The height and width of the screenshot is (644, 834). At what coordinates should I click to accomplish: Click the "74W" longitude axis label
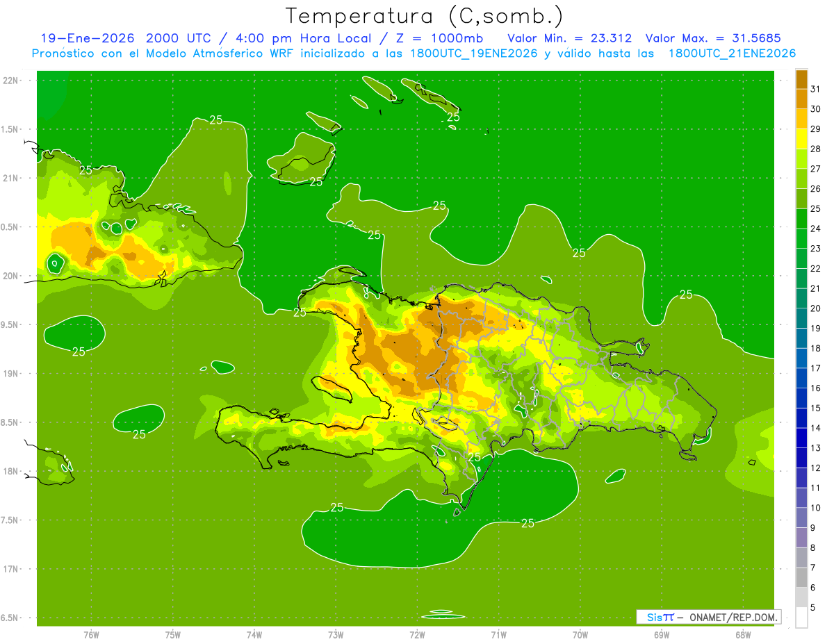pos(254,636)
